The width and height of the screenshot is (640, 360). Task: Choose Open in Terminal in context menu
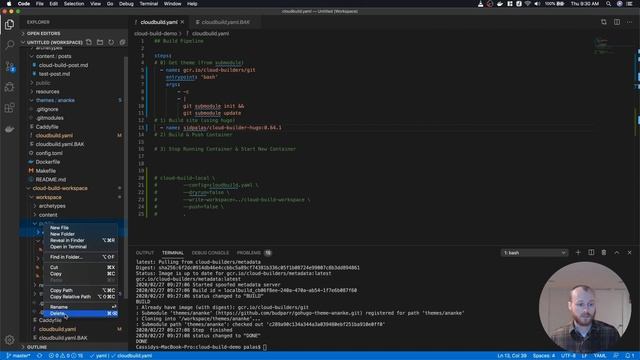tap(81, 247)
